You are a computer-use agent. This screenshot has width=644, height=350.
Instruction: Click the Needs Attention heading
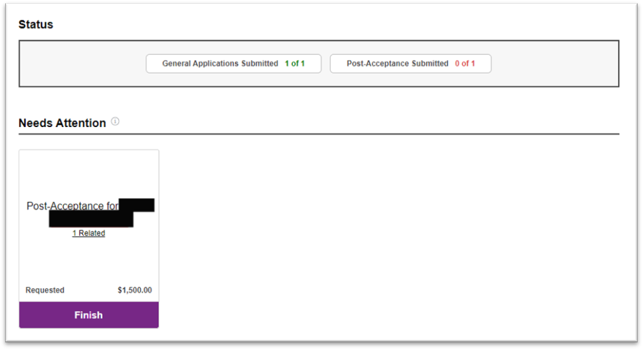click(62, 123)
